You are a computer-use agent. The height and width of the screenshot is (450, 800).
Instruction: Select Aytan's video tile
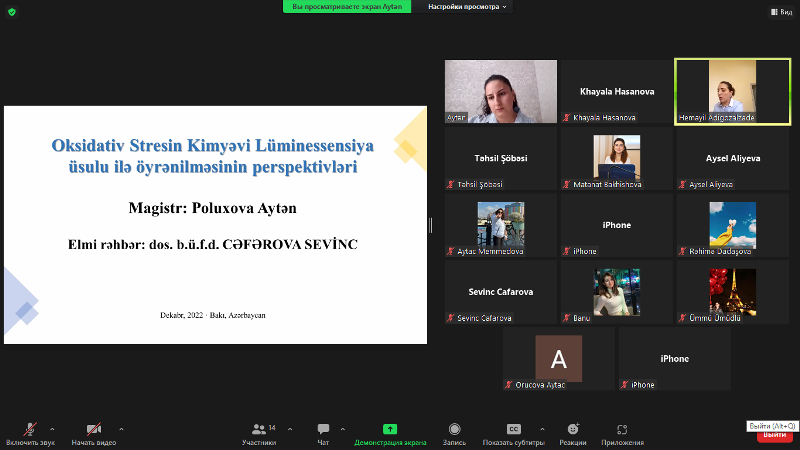[500, 91]
